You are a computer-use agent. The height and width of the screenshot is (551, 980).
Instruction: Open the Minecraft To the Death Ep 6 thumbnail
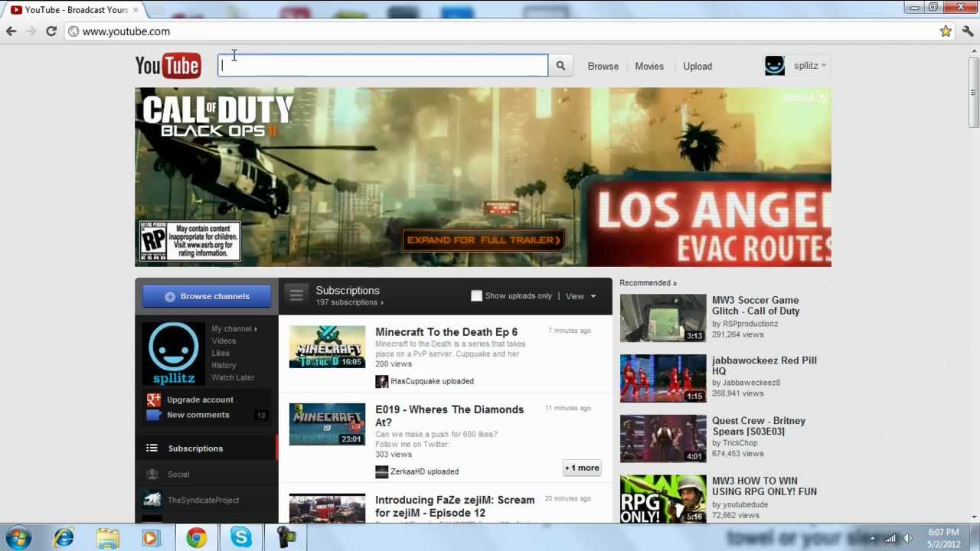click(327, 347)
